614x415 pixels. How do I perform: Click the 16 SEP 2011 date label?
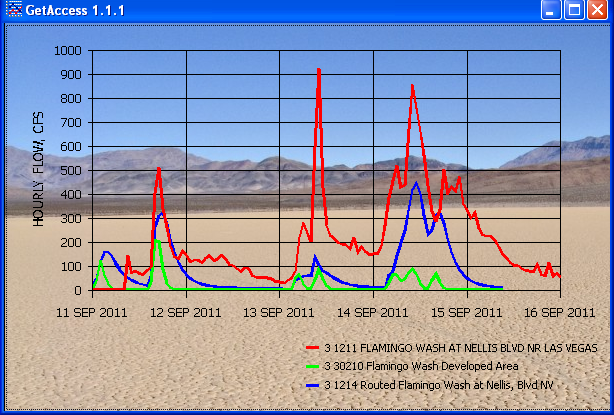(x=558, y=311)
